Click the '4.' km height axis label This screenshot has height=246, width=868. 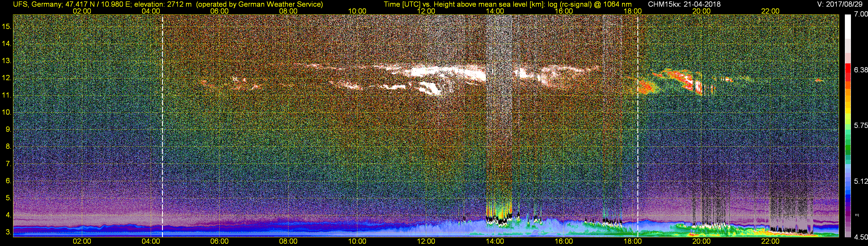pyautogui.click(x=9, y=215)
